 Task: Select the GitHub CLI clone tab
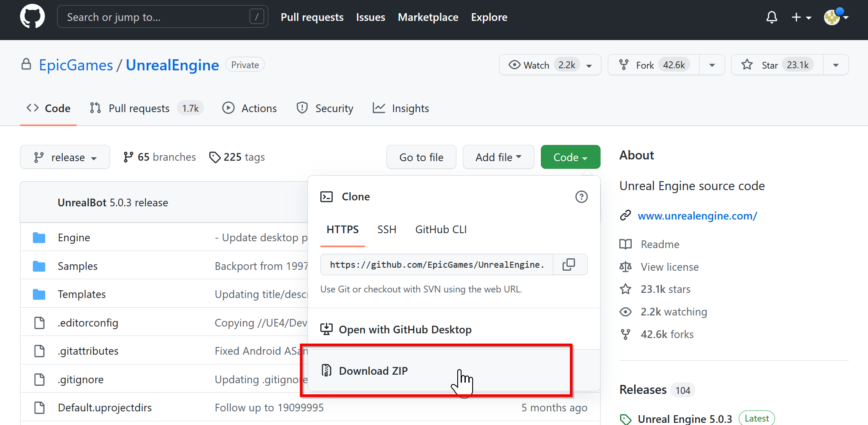pos(441,229)
